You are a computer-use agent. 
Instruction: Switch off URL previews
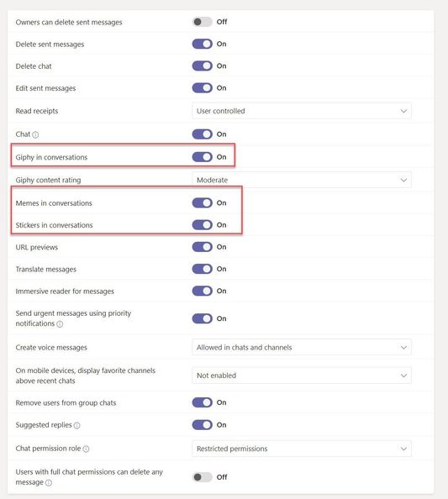click(x=202, y=247)
